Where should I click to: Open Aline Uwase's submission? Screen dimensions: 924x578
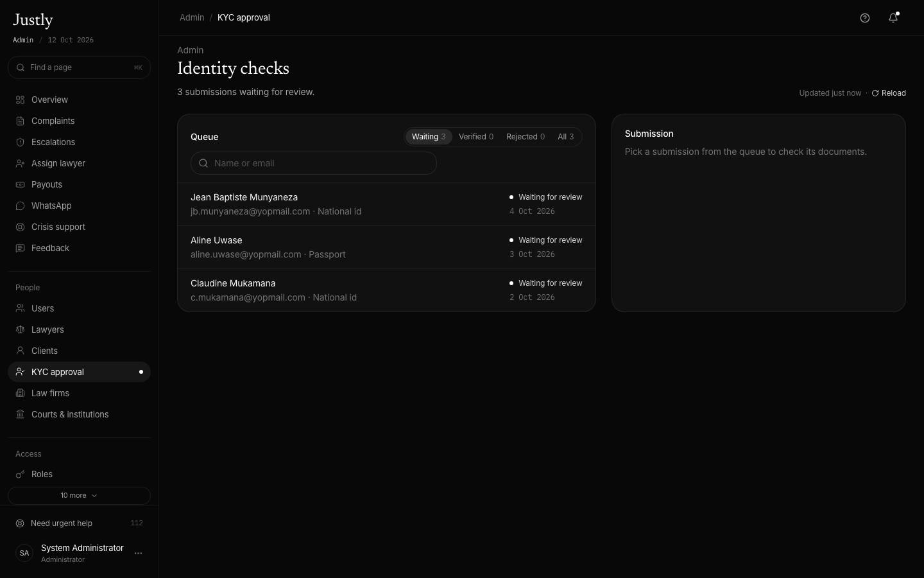[386, 247]
